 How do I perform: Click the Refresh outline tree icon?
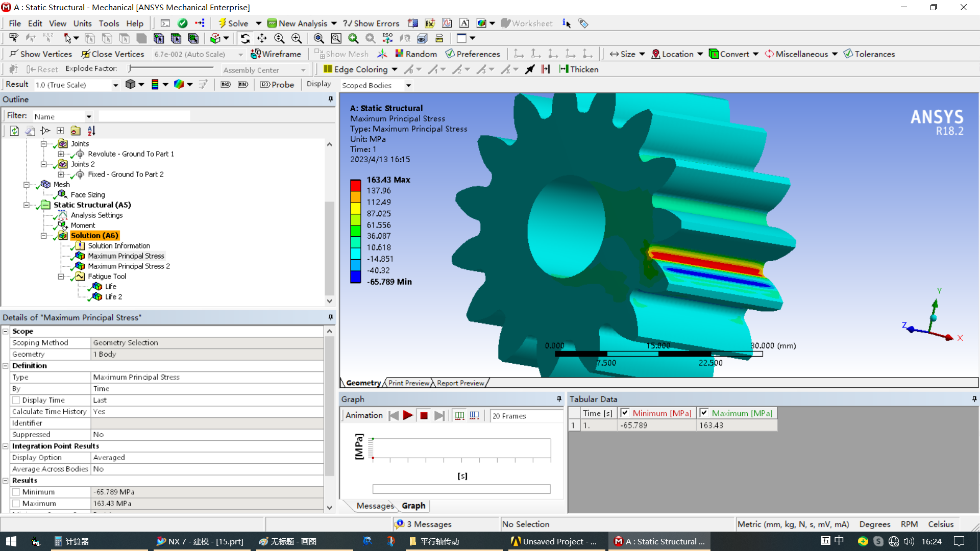pos(14,131)
